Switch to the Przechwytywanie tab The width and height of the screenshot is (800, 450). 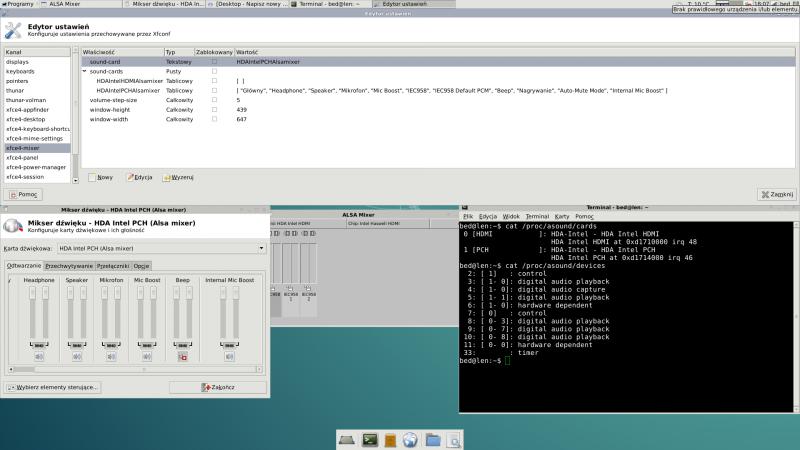pyautogui.click(x=70, y=266)
